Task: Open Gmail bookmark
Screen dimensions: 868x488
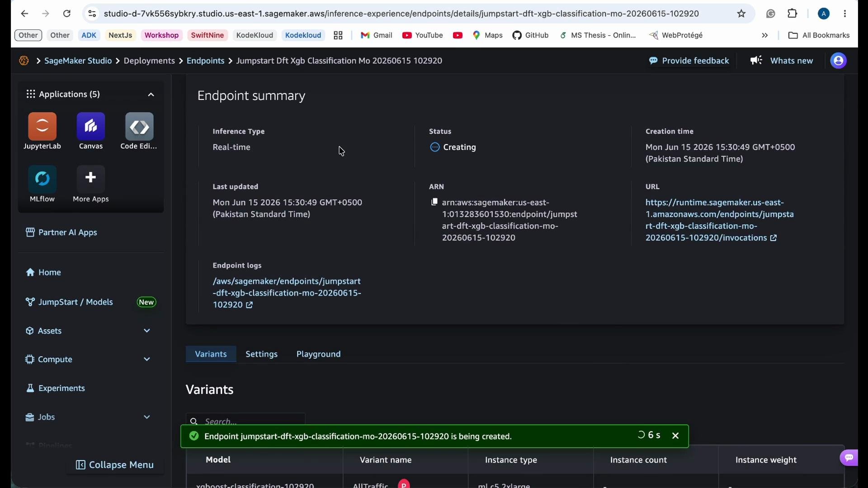Action: pyautogui.click(x=376, y=35)
